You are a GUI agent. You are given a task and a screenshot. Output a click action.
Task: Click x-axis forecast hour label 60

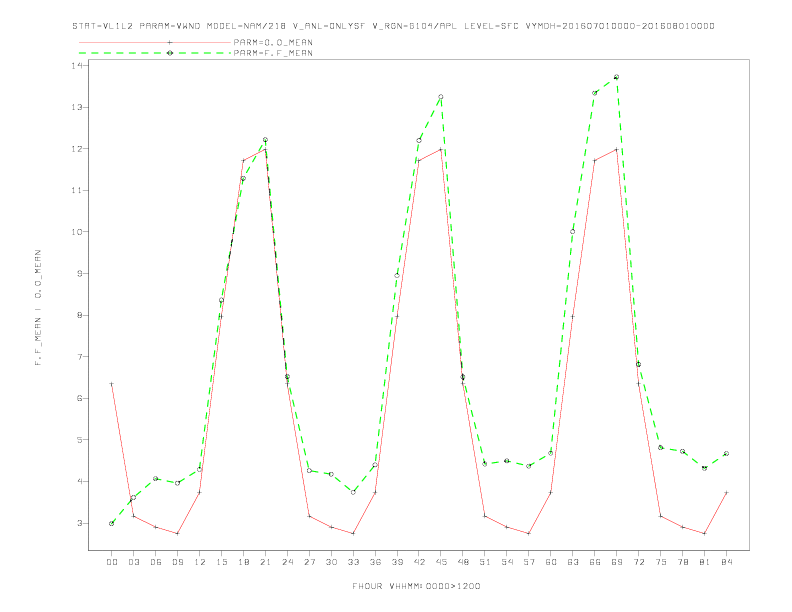tap(551, 562)
